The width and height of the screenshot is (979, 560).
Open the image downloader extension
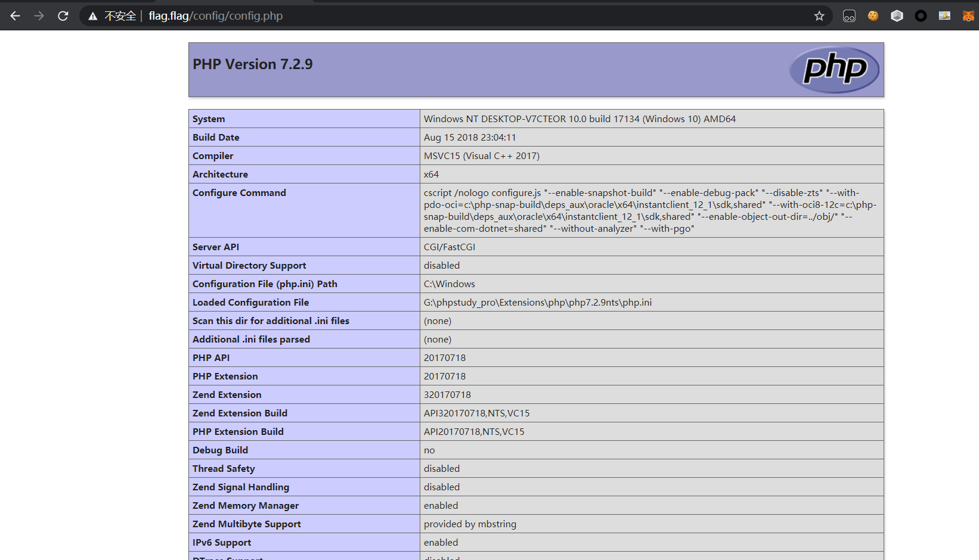pyautogui.click(x=944, y=15)
